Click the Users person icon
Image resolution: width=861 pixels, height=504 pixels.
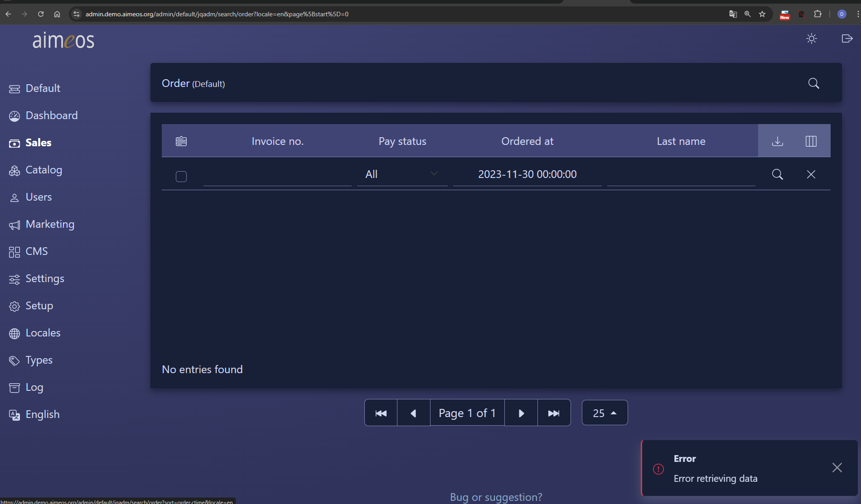(x=15, y=198)
